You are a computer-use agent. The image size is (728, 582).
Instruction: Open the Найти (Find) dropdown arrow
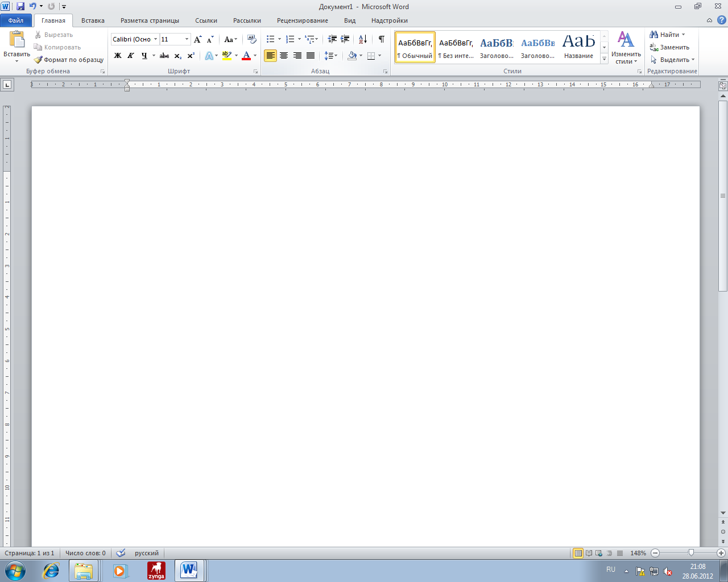click(683, 35)
